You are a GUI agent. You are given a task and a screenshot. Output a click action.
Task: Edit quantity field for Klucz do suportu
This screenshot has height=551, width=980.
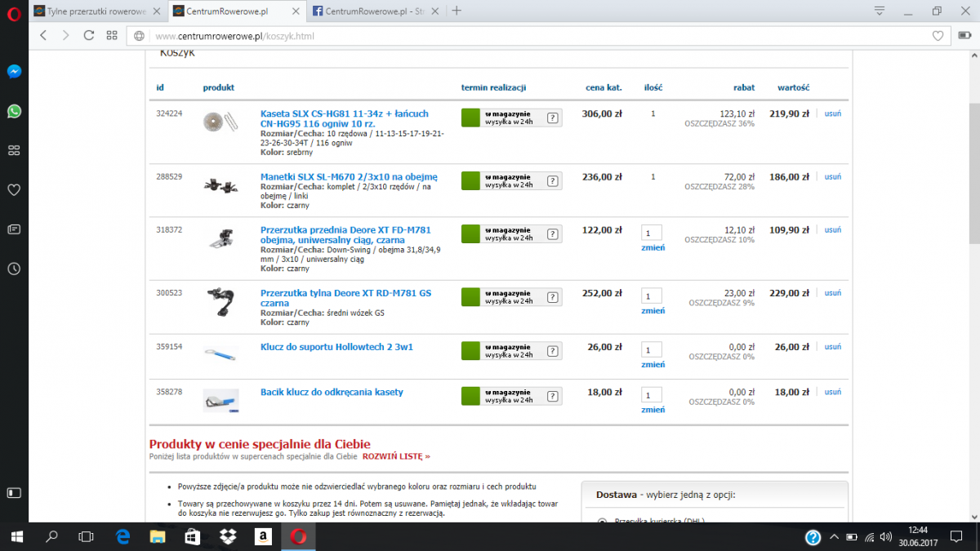pyautogui.click(x=652, y=350)
